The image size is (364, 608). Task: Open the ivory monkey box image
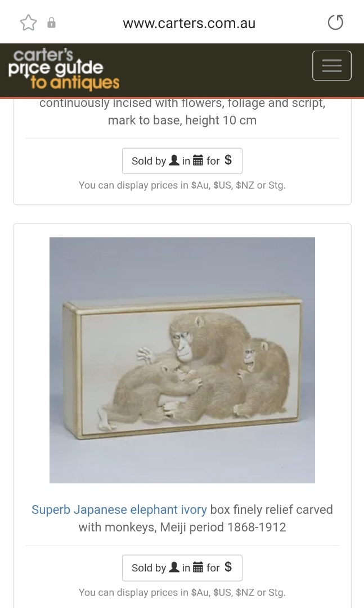(x=182, y=360)
